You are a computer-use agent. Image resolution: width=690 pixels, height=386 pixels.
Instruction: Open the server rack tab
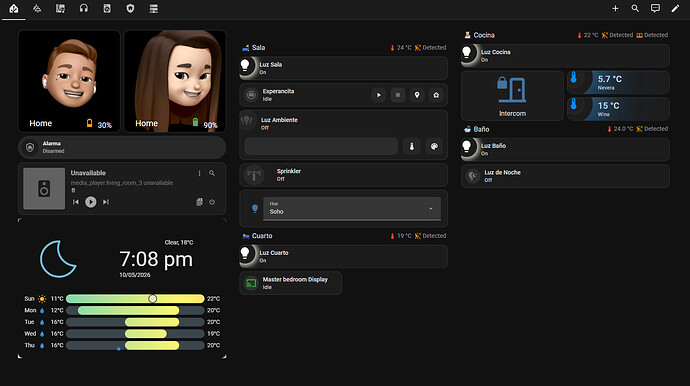154,8
